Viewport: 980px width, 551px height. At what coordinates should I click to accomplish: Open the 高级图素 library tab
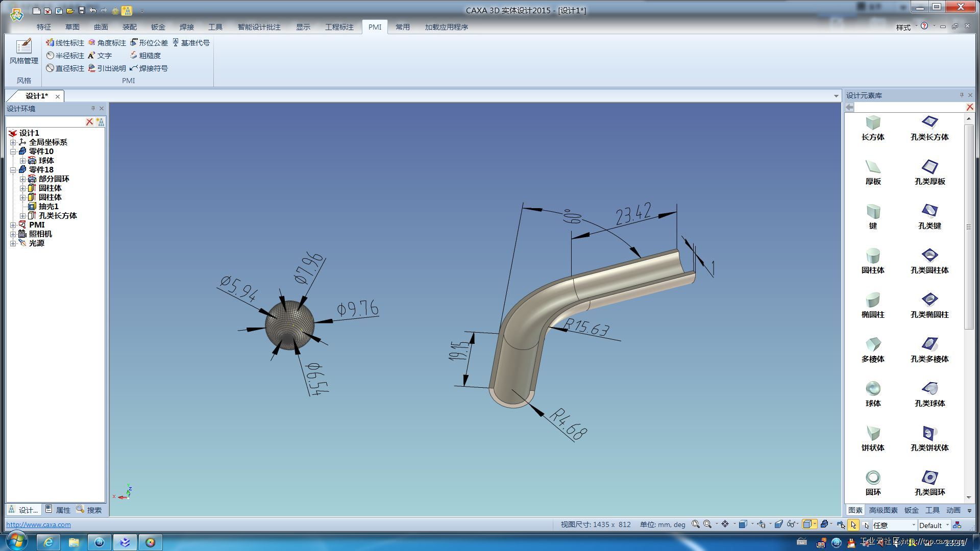tap(884, 510)
